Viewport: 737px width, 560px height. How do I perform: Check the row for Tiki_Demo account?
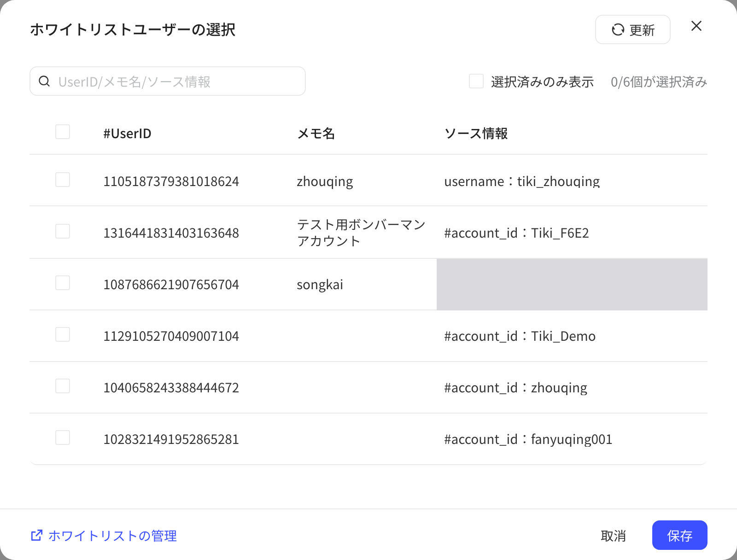[63, 334]
